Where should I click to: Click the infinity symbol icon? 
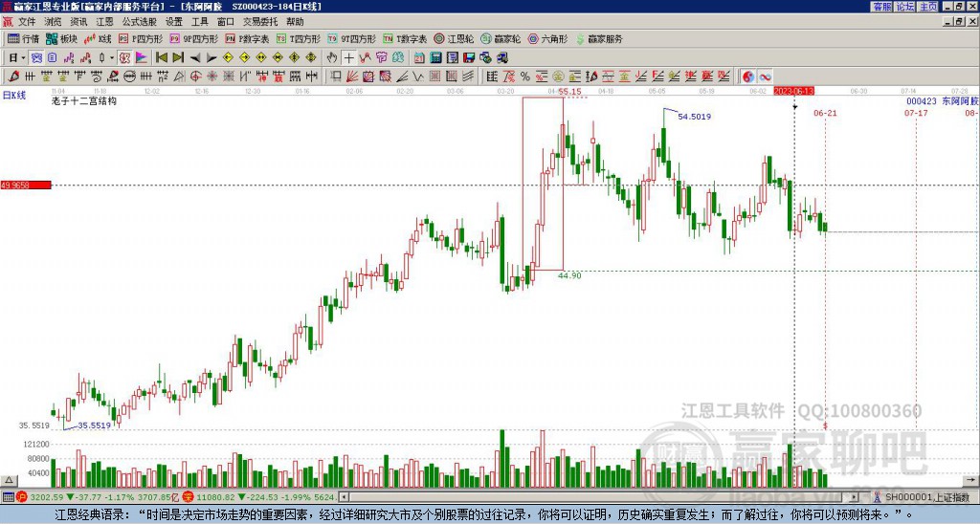[765, 76]
